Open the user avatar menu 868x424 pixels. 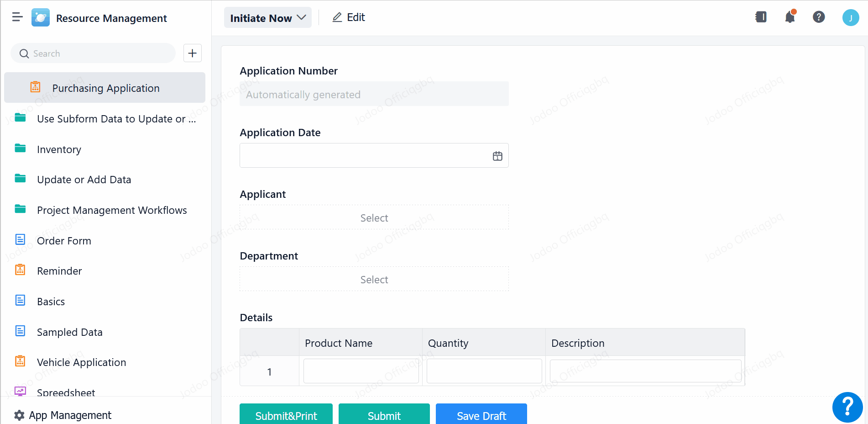(x=850, y=18)
